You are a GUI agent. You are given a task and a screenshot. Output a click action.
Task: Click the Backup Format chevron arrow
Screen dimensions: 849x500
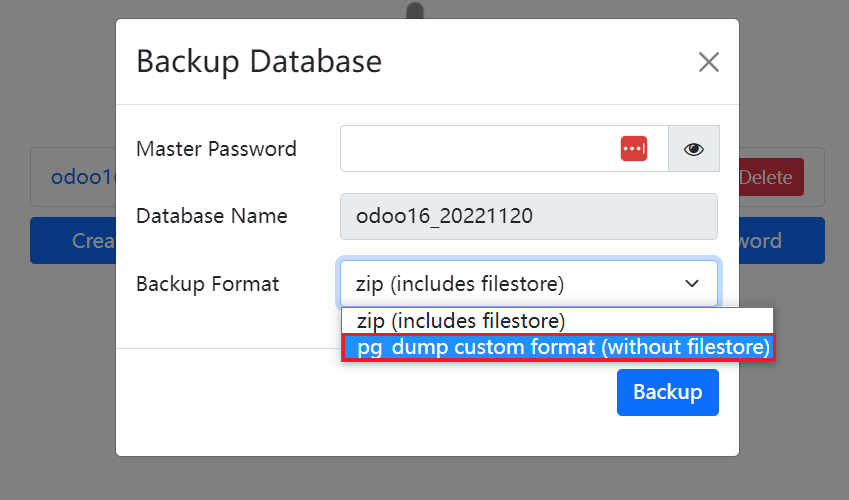(x=692, y=284)
